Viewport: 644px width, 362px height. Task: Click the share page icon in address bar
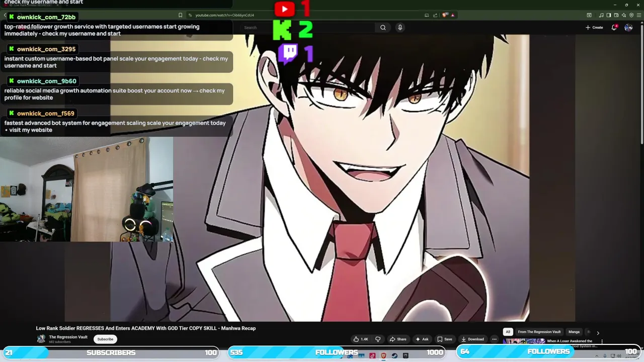point(435,15)
